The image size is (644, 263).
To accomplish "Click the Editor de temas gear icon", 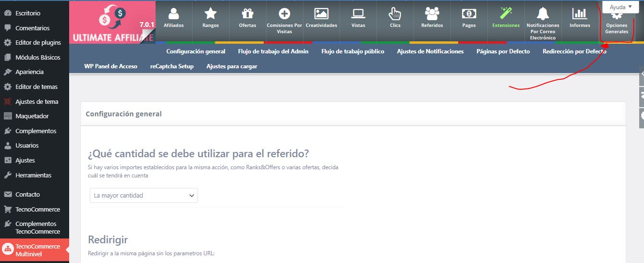I will 8,87.
